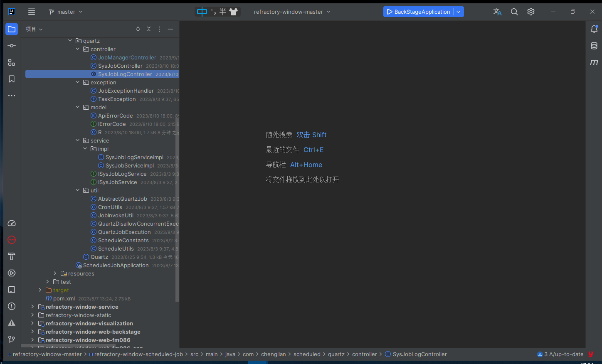Select SysJobLogServiceImpl class
The height and width of the screenshot is (364, 602).
134,157
